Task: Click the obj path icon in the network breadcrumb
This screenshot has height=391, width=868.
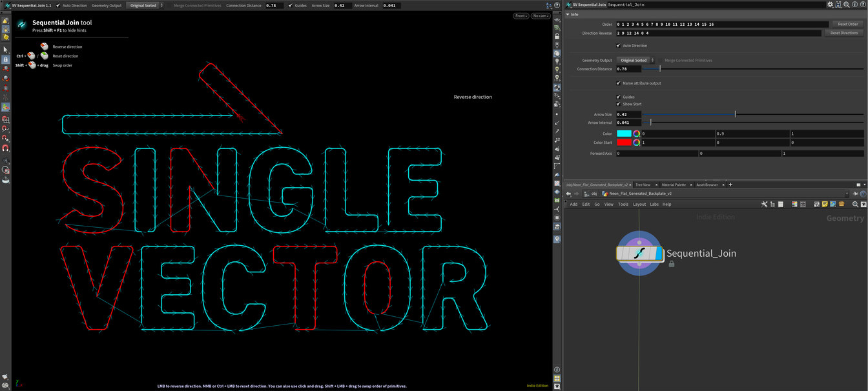Action: click(586, 193)
